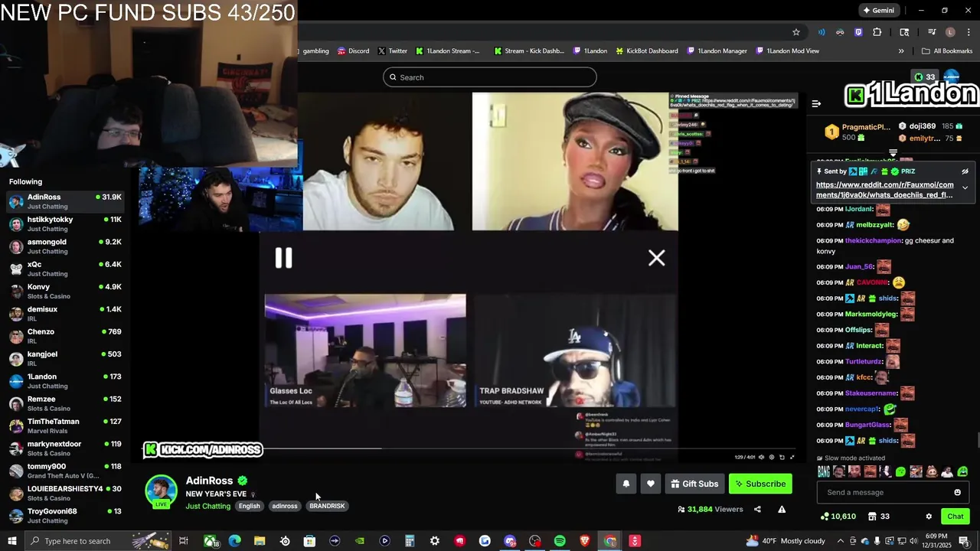Open Microsoft Edge from the taskbar

point(235,541)
